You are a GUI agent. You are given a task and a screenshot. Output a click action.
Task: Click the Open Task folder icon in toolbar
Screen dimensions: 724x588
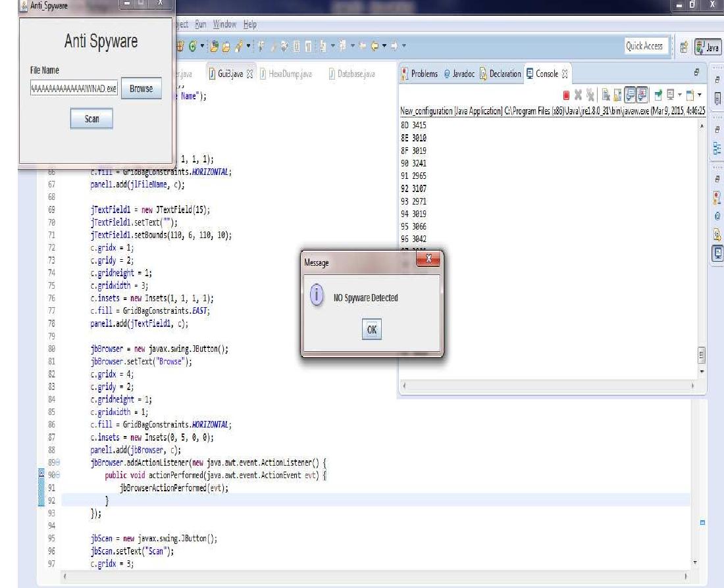click(226, 45)
